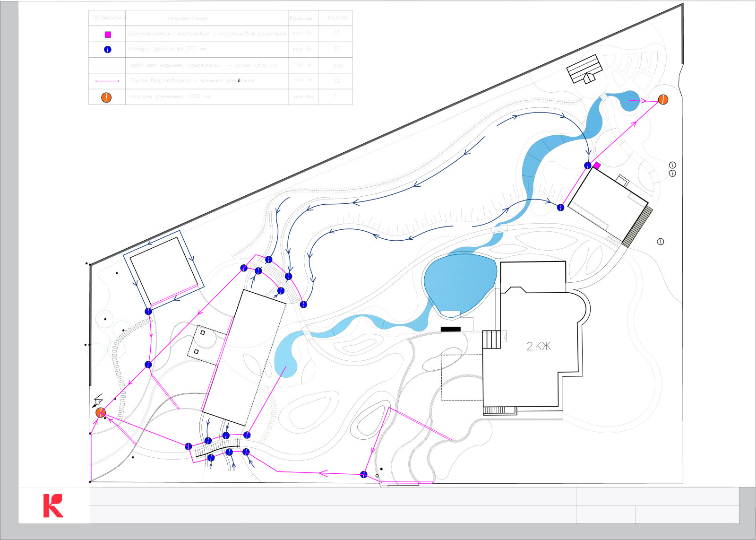Click the orange 1000 mm well legend symbol
Screen dimensions: 756x540
pos(107,97)
